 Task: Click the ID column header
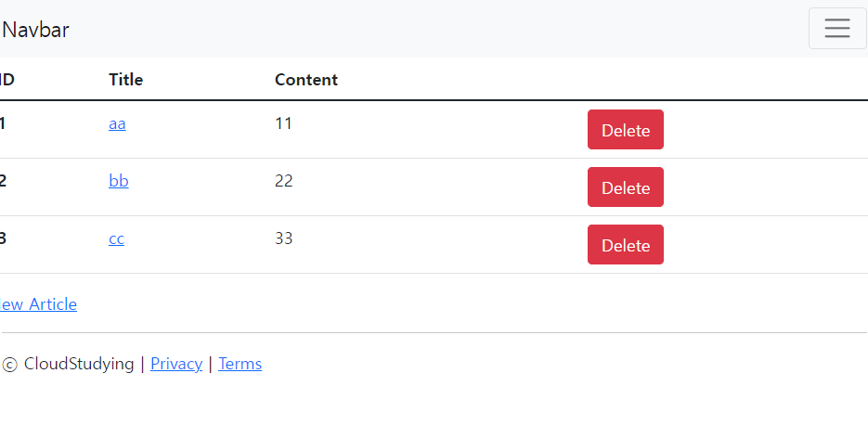[7, 80]
